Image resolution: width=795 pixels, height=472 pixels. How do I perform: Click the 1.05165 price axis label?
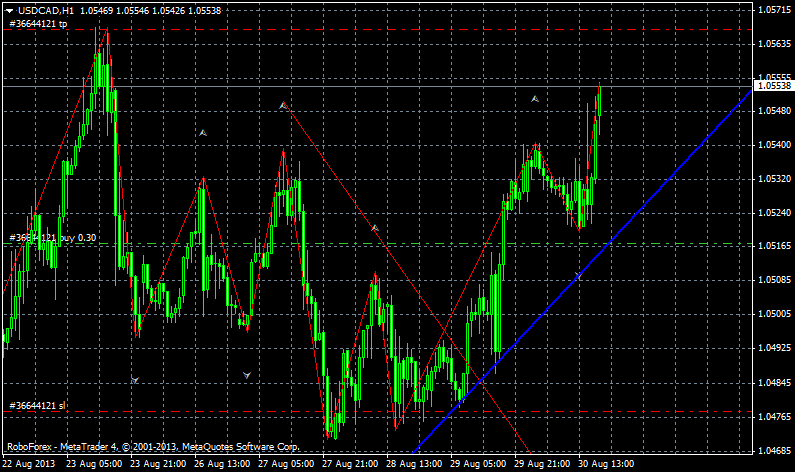(x=774, y=246)
